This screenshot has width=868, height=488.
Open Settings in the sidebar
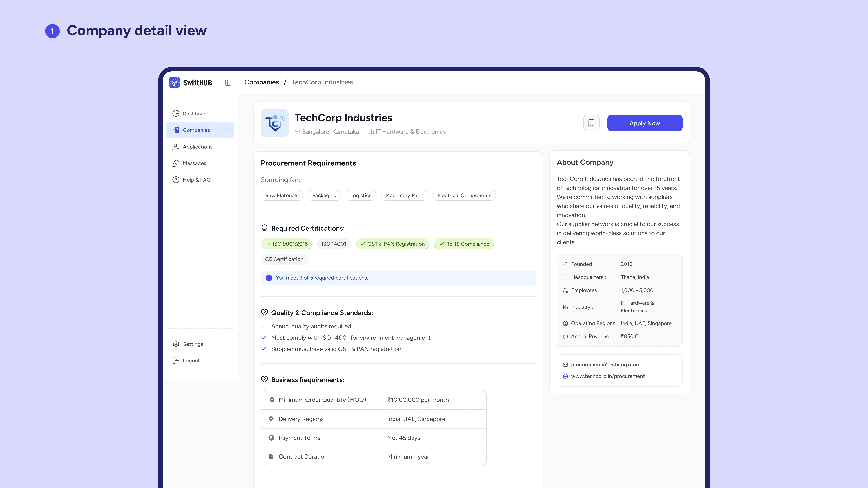click(x=193, y=344)
